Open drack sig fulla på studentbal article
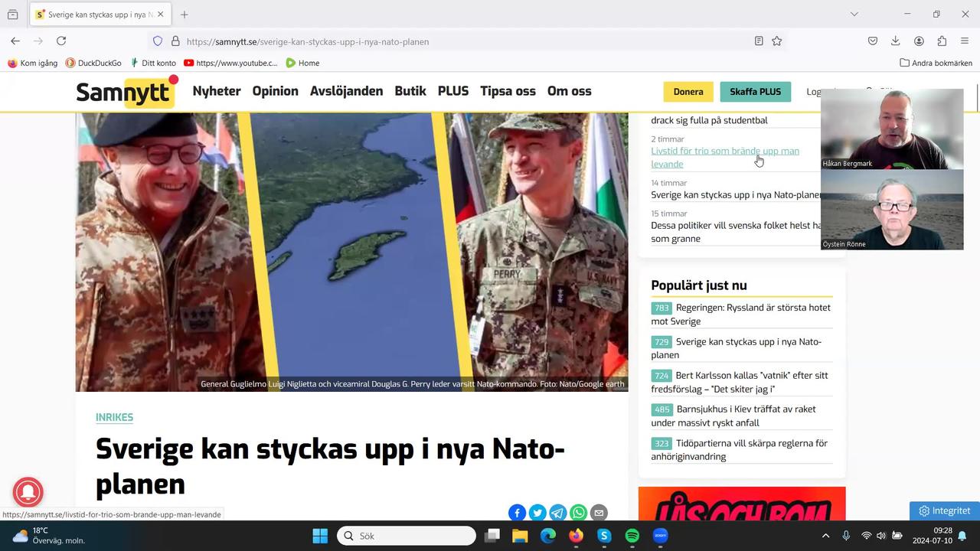Screen dimensions: 980x551 pos(709,120)
